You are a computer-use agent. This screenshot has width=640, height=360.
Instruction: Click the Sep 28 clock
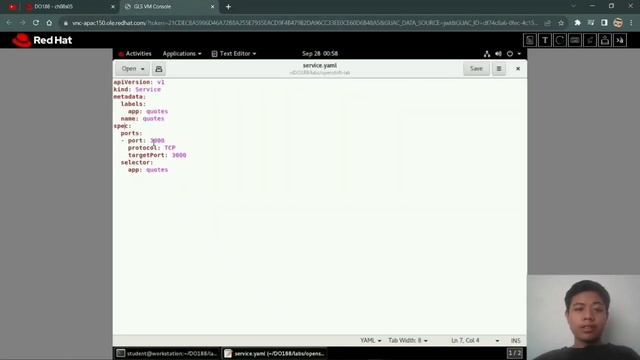coord(320,53)
